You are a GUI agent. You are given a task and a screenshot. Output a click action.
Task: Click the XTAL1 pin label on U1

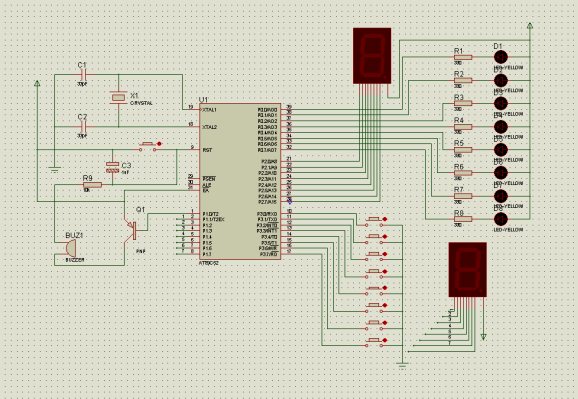(210, 110)
